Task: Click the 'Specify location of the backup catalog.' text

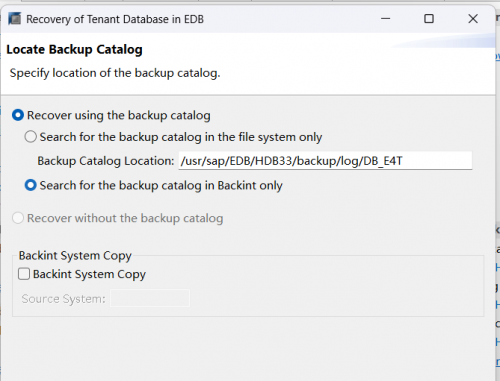Action: point(115,73)
